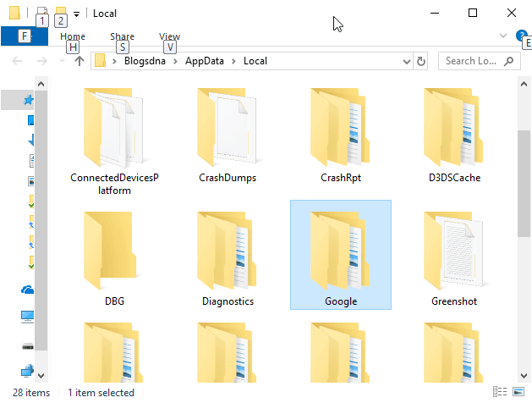Open the Home ribbon tab
Image resolution: width=532 pixels, height=403 pixels.
point(73,36)
